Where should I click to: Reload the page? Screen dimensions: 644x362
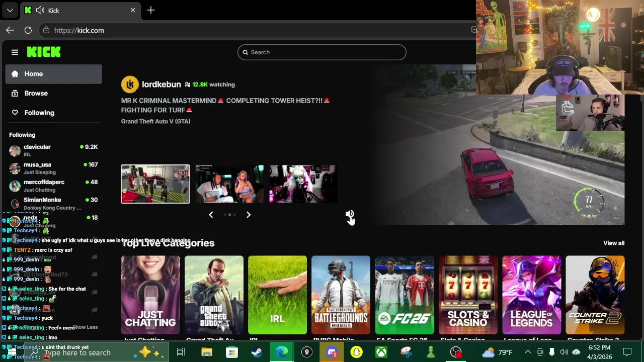(x=28, y=30)
